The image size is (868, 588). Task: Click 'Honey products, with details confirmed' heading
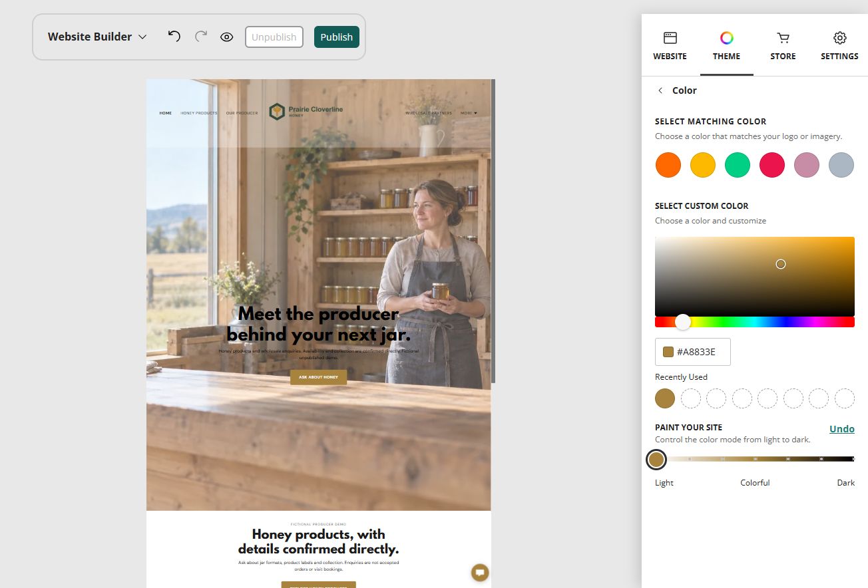[318, 541]
